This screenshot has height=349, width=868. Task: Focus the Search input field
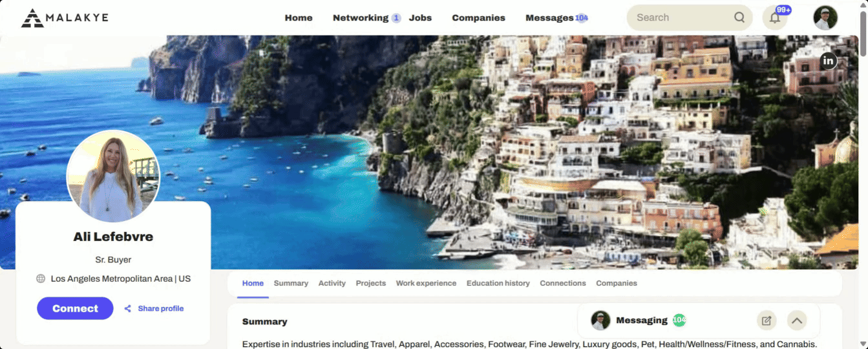683,17
